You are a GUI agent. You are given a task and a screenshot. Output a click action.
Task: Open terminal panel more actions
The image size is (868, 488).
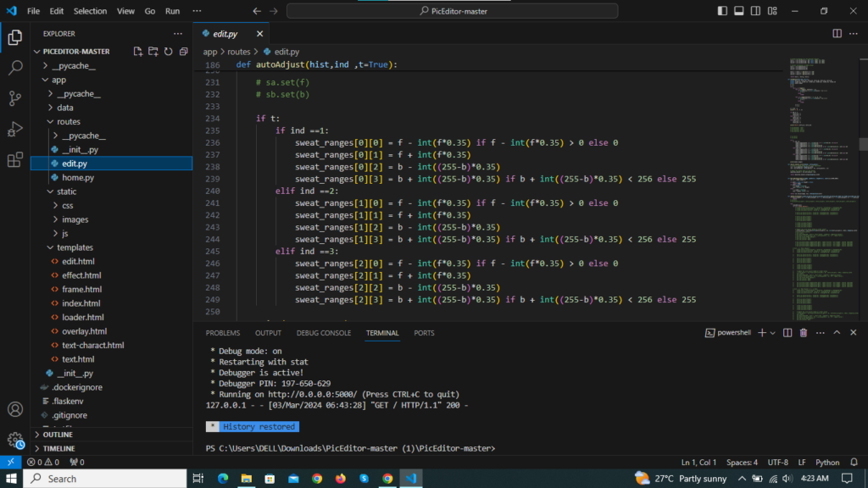coord(820,332)
